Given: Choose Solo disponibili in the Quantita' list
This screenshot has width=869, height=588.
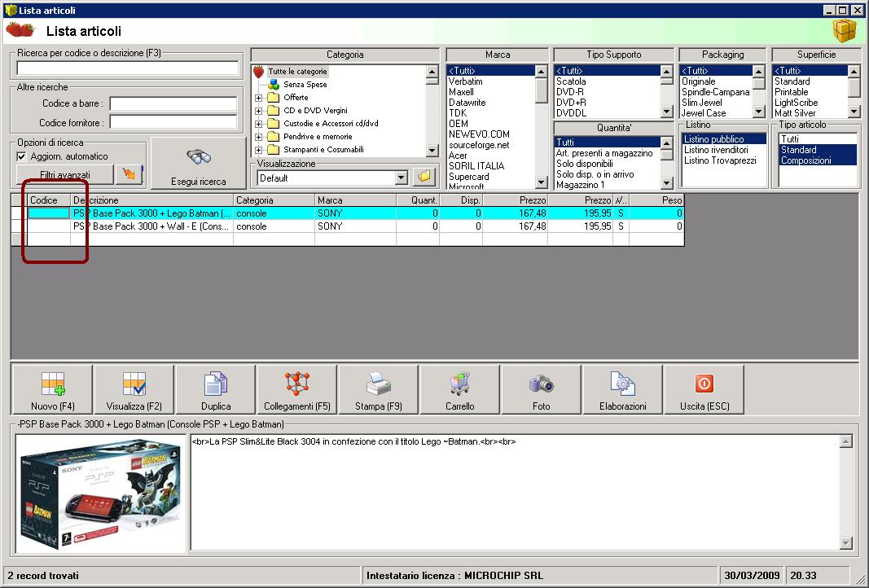Looking at the screenshot, I should 584,164.
